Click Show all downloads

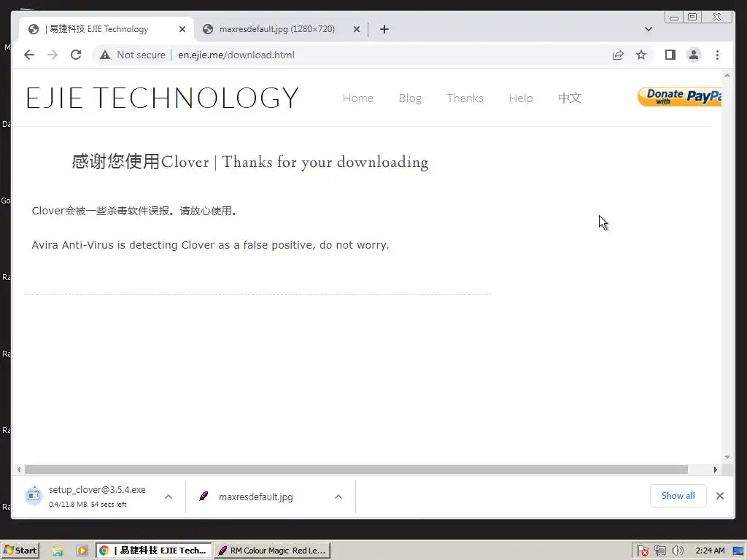point(678,496)
